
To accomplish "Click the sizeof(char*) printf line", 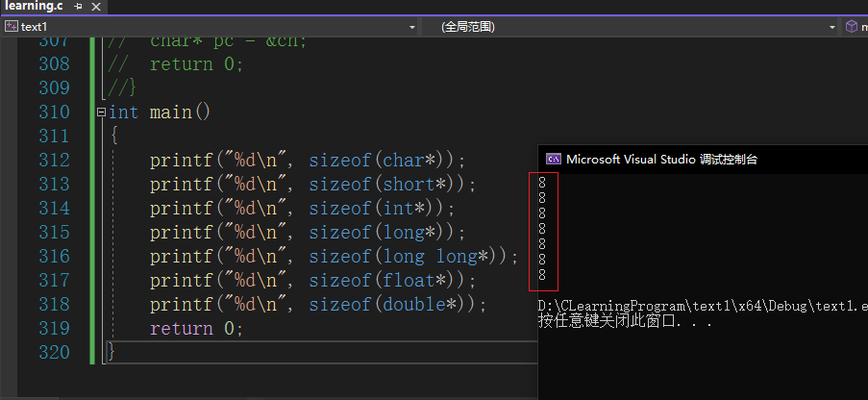I will coord(308,161).
